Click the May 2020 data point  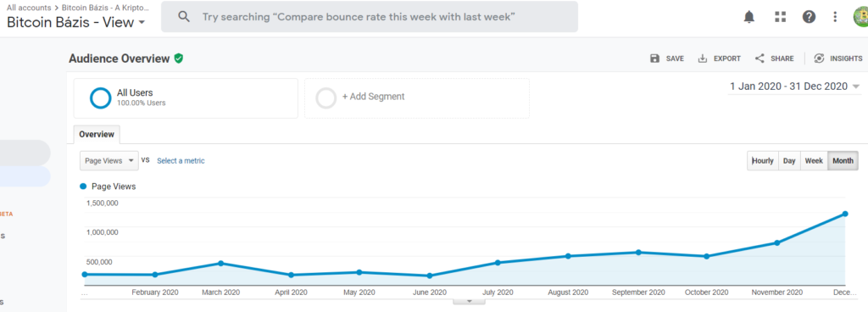[359, 272]
